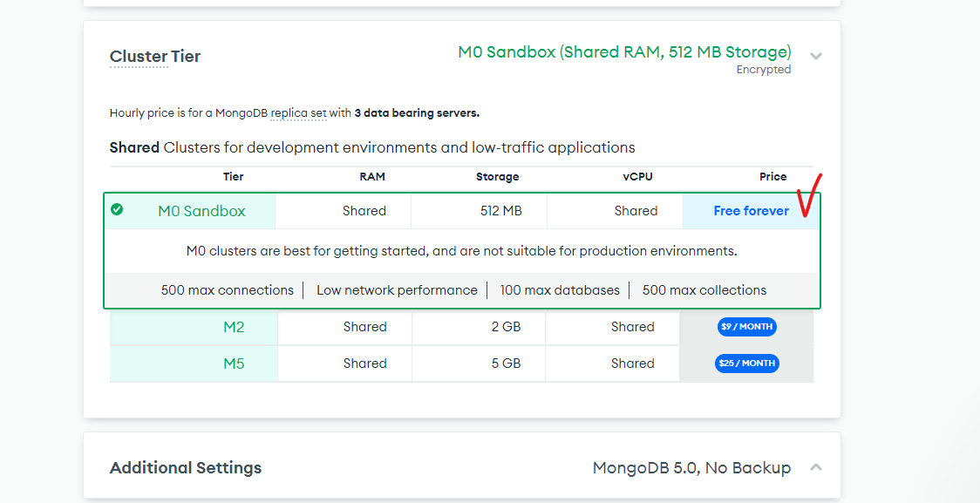980x503 pixels.
Task: Click the green checkmark beside M0 Sandbox
Action: [117, 209]
